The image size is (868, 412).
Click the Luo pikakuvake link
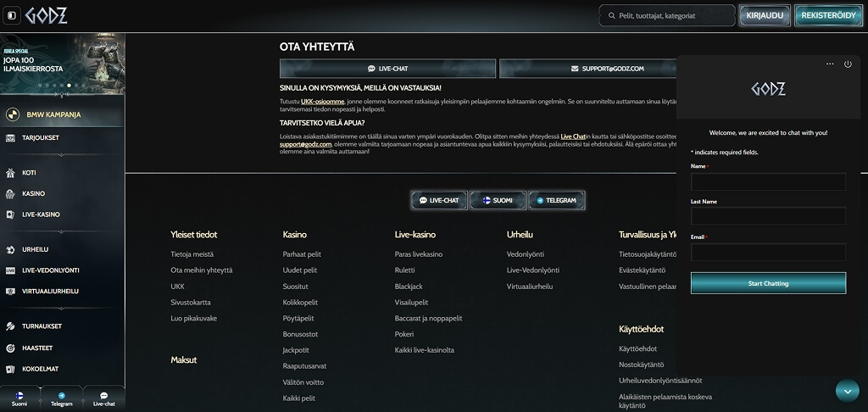(x=194, y=319)
